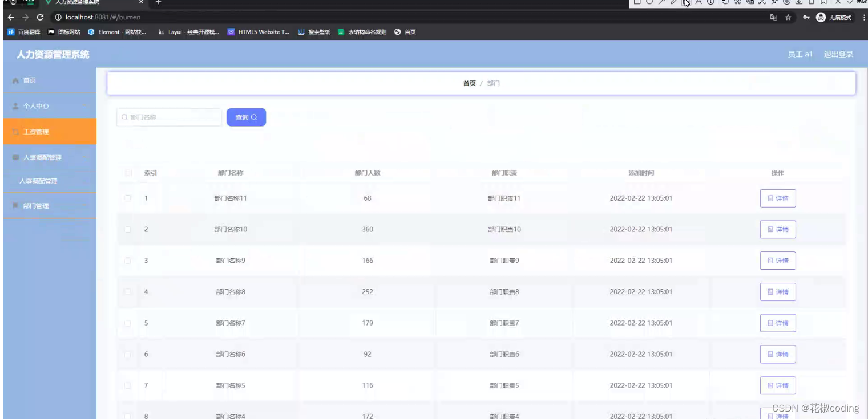
Task: Open 百度翻译 bookmark
Action: click(24, 32)
